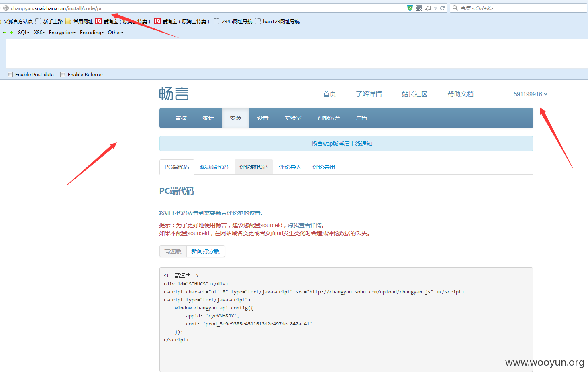Open the SQL dropdown menu
The height and width of the screenshot is (374, 588).
point(24,33)
